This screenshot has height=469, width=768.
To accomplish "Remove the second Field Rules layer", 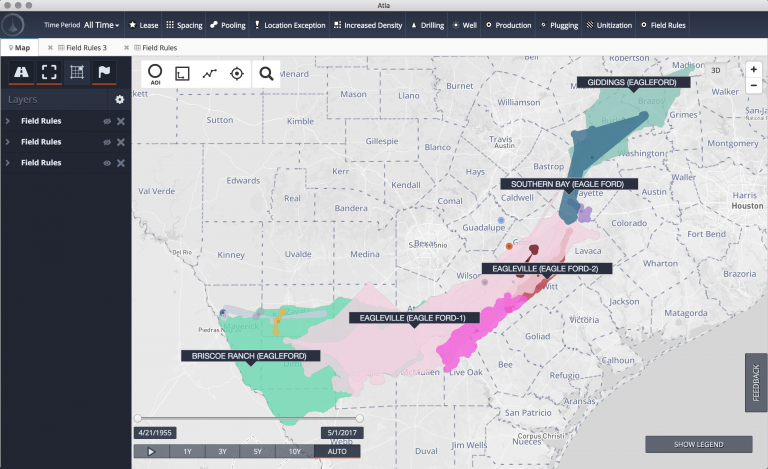I will pyautogui.click(x=121, y=142).
